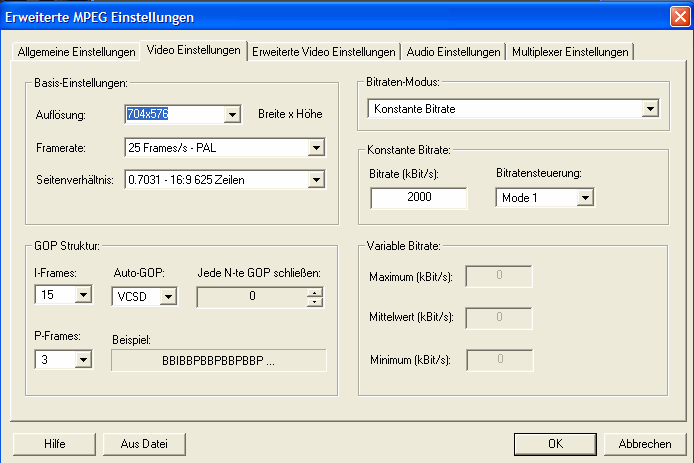Confirm settings with the OK button

point(554,443)
